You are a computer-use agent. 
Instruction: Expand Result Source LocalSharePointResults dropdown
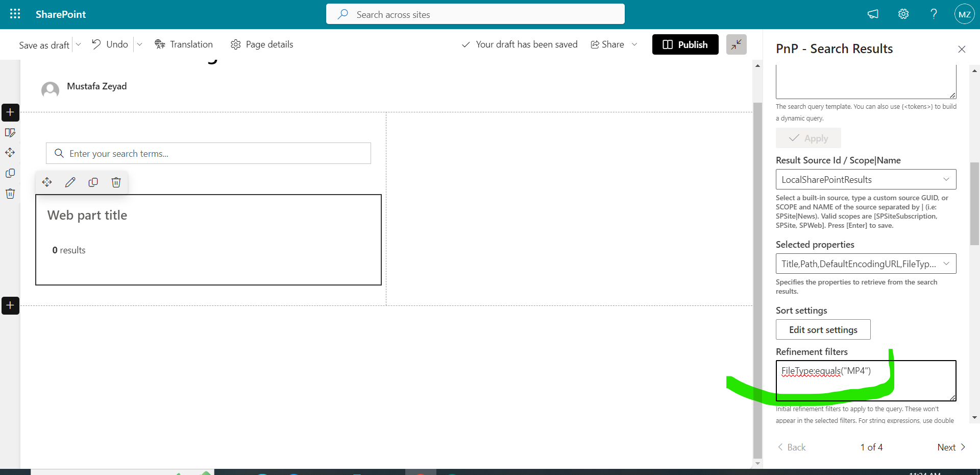(x=866, y=179)
